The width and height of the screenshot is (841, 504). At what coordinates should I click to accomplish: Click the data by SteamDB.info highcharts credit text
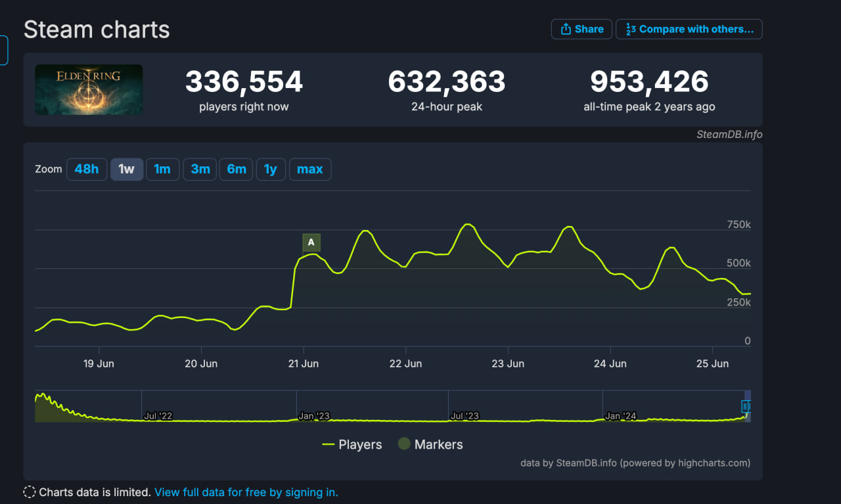tap(635, 463)
